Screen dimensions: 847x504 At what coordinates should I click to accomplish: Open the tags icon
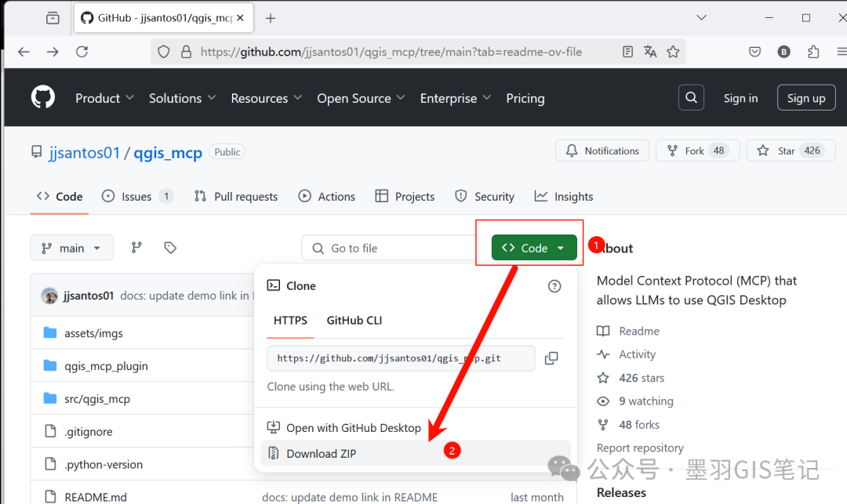coord(170,248)
